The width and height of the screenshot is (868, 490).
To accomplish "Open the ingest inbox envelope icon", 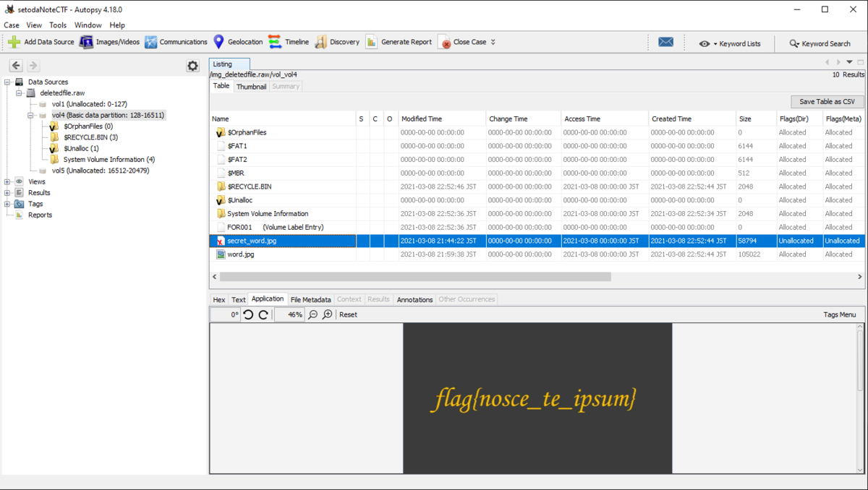I will tap(665, 42).
